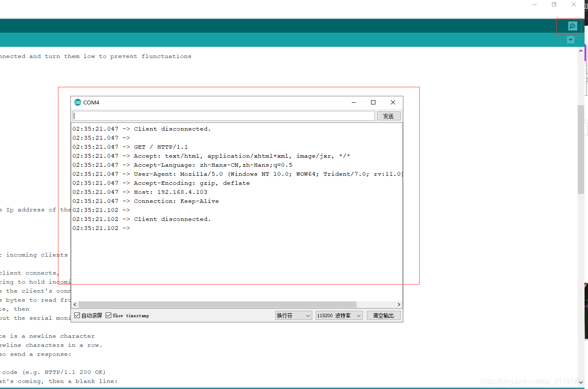
Task: Open the 换行符 line ending dropdown
Action: (x=294, y=315)
